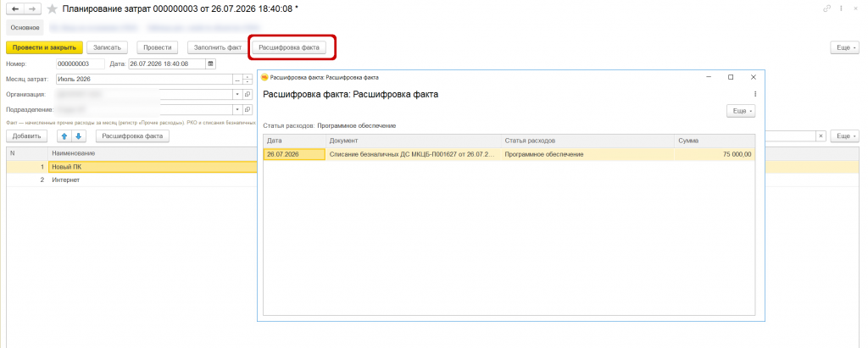Open Организация record with the open icon
Viewport: 868px width, 348px height.
(248, 94)
